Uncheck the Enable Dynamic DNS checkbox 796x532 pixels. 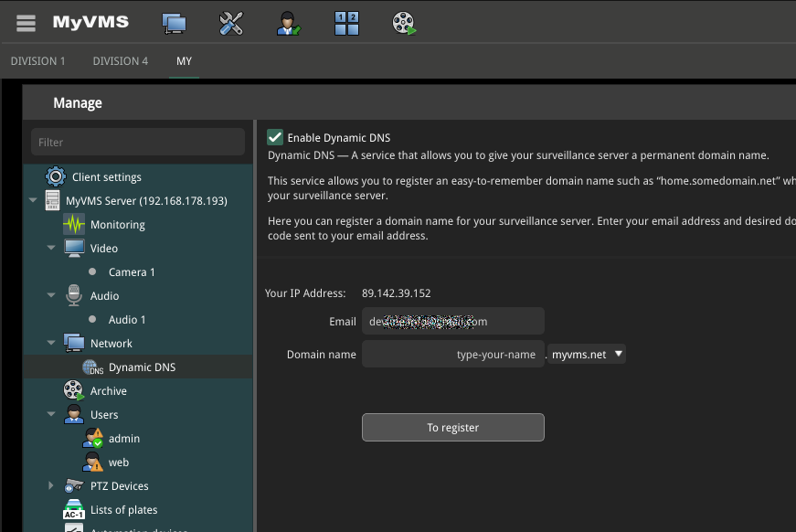pos(275,137)
